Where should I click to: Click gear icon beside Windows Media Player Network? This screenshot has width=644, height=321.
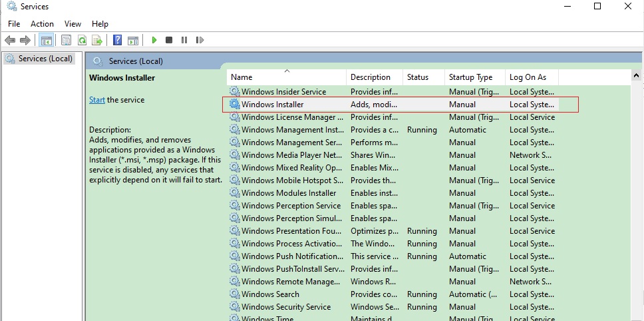[235, 155]
